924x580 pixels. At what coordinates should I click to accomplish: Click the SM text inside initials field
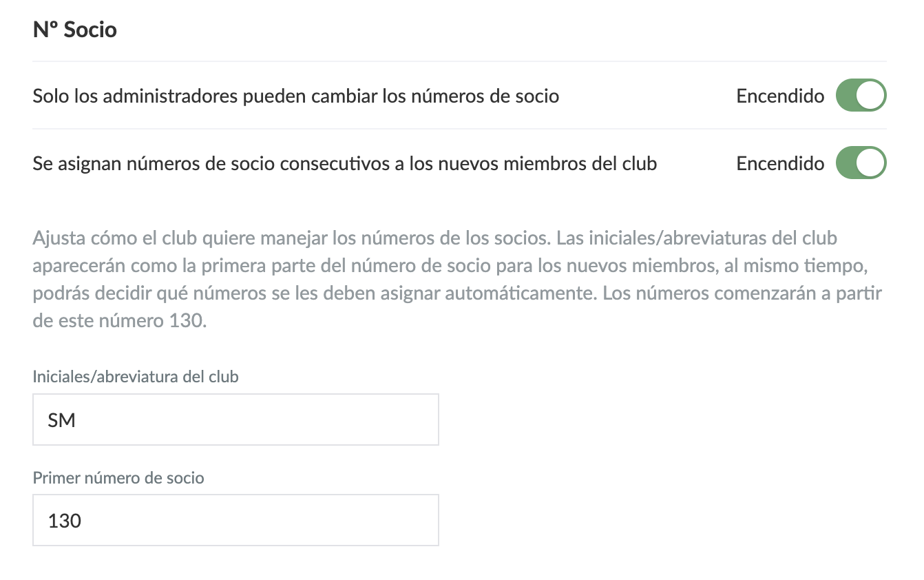click(x=62, y=420)
